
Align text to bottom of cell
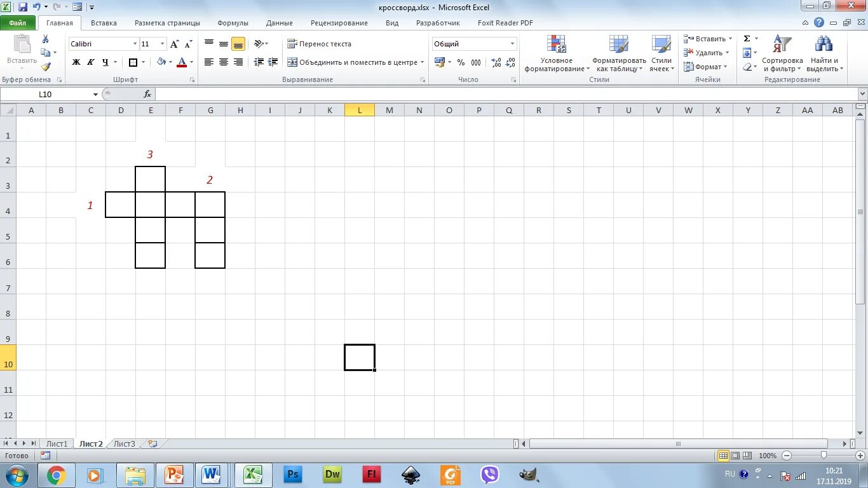click(x=238, y=44)
